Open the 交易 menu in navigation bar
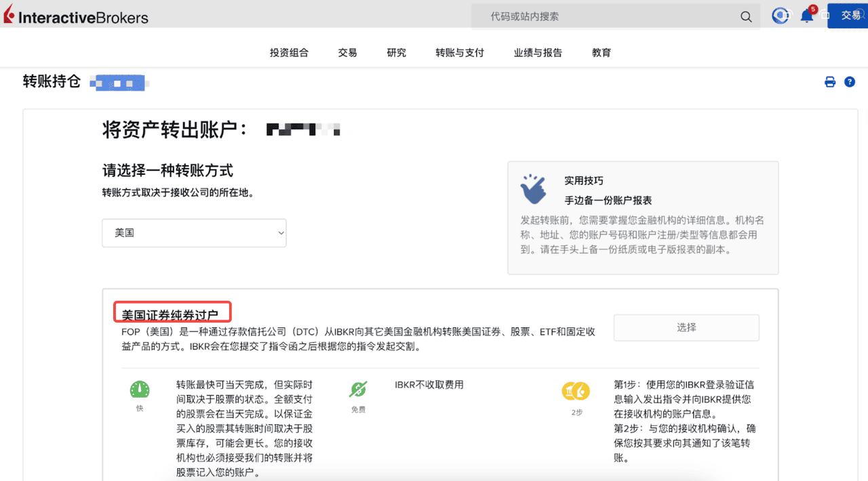Screen dimensions: 868x481 coord(348,52)
